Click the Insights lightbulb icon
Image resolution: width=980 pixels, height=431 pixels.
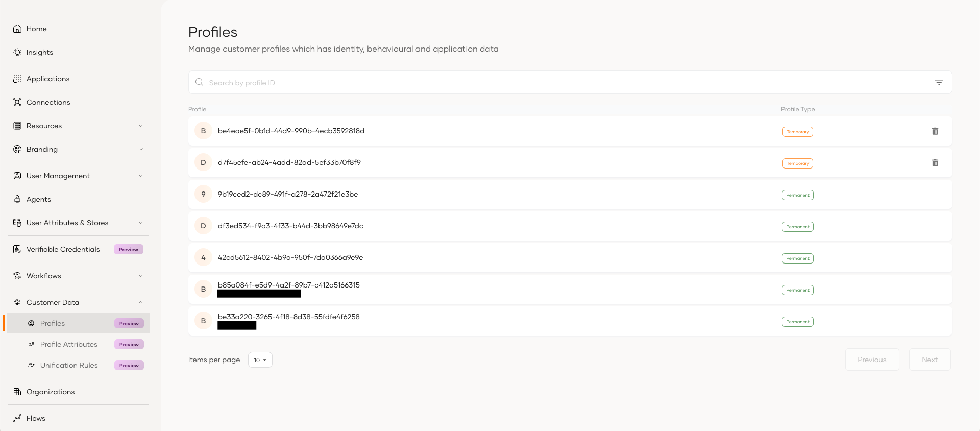click(x=17, y=52)
